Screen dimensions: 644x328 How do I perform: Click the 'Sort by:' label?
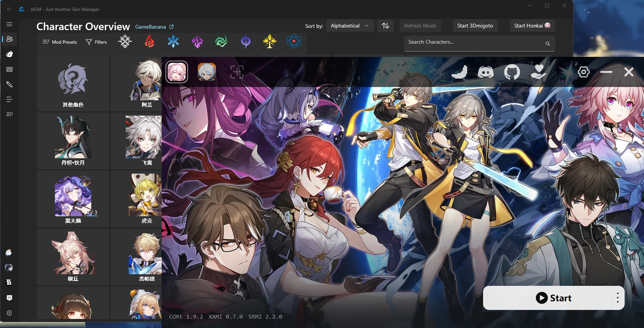tap(314, 26)
